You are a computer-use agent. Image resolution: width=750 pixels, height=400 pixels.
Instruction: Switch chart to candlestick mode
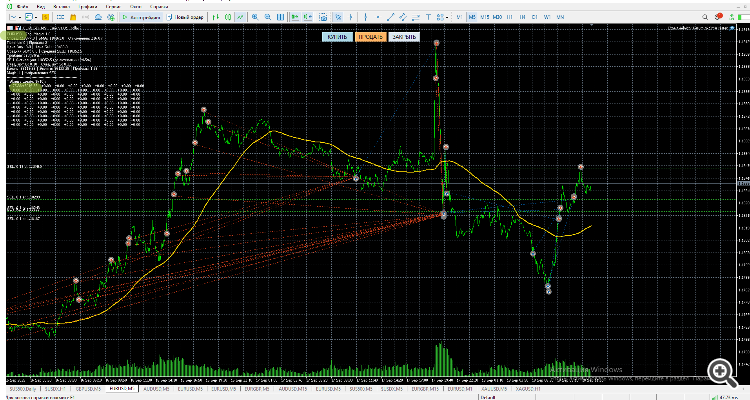228,17
